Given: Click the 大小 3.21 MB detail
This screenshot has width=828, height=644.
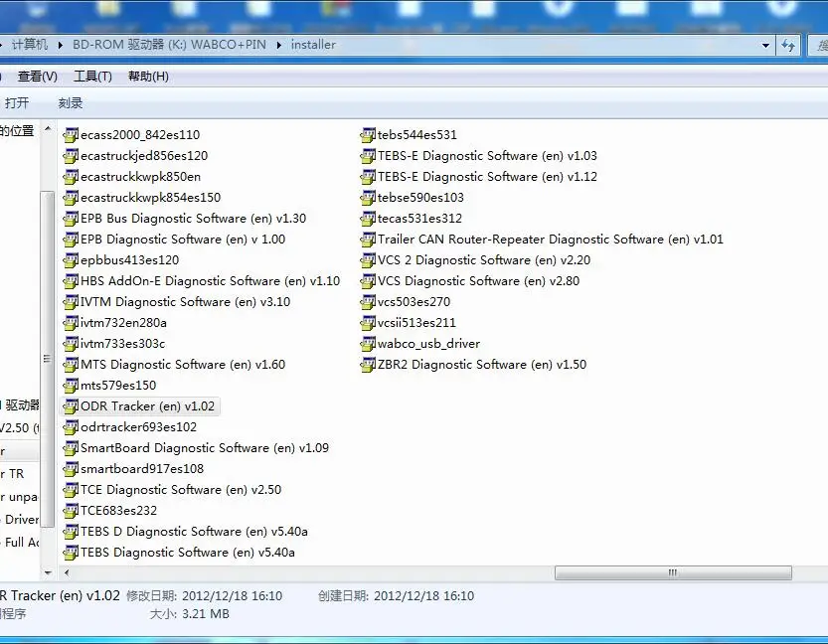Looking at the screenshot, I should (190, 614).
